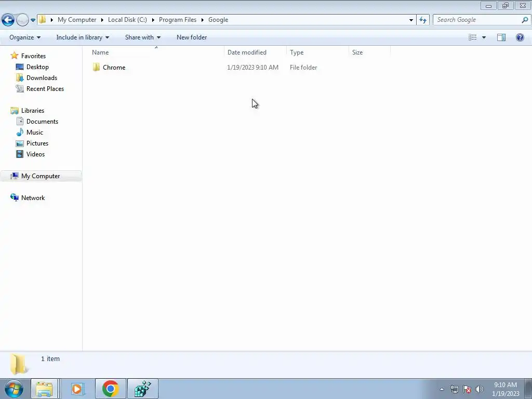This screenshot has height=399, width=532.
Task: Open the Share with menu
Action: pyautogui.click(x=142, y=37)
